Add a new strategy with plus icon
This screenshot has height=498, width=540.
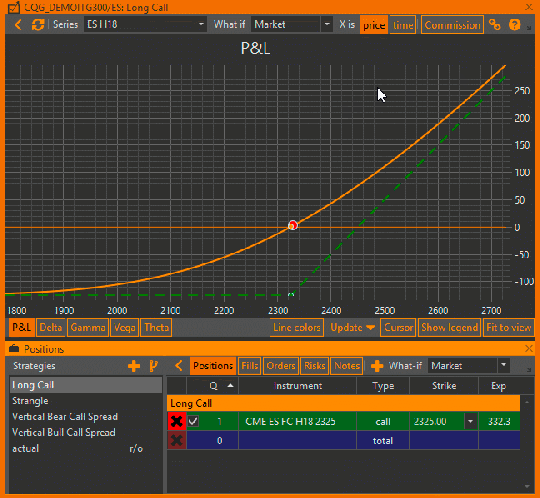pos(134,366)
